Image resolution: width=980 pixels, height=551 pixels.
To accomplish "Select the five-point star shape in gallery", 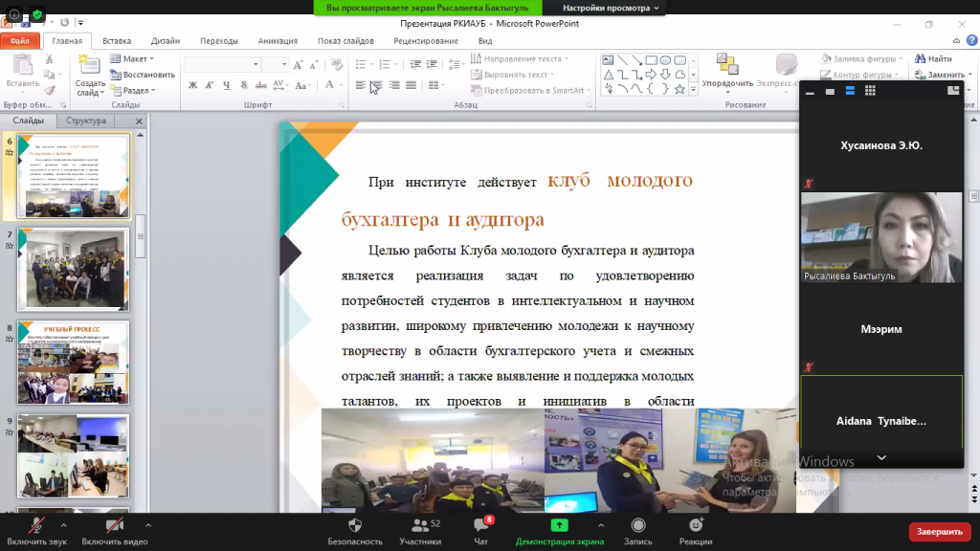I will pyautogui.click(x=680, y=89).
